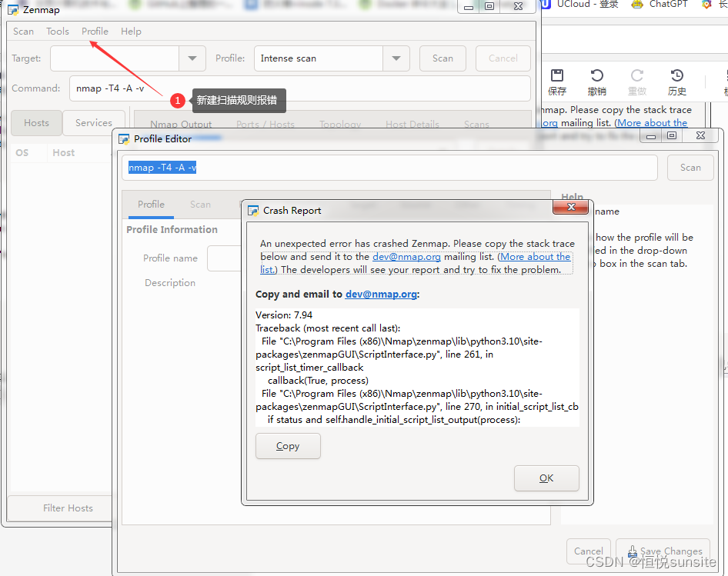Click the Scan button in Zenmap main window
728x576 pixels.
click(x=442, y=58)
